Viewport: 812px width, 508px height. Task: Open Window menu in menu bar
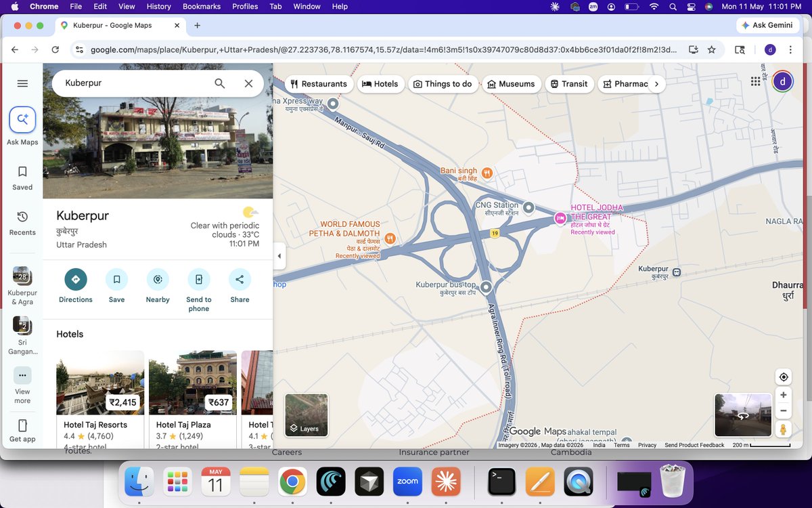307,6
